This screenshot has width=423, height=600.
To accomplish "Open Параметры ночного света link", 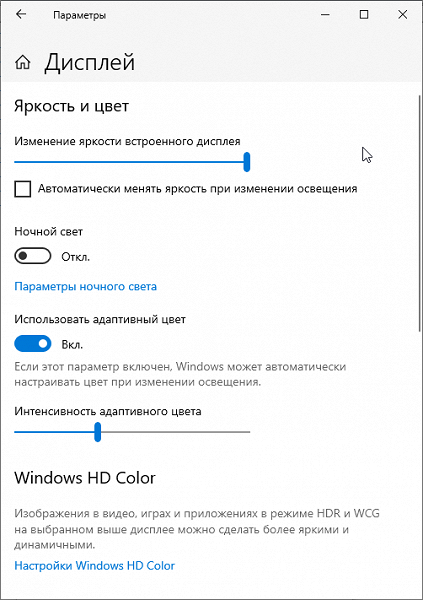I will (x=85, y=287).
